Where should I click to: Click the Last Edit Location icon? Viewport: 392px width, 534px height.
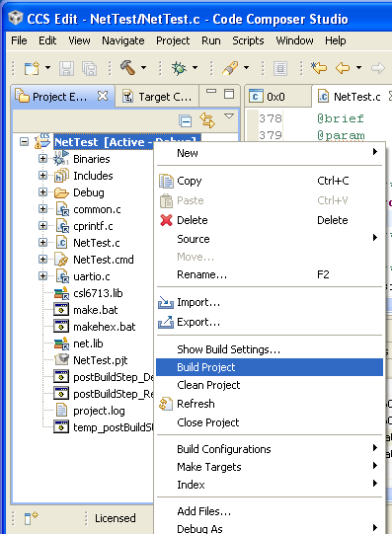(x=319, y=67)
